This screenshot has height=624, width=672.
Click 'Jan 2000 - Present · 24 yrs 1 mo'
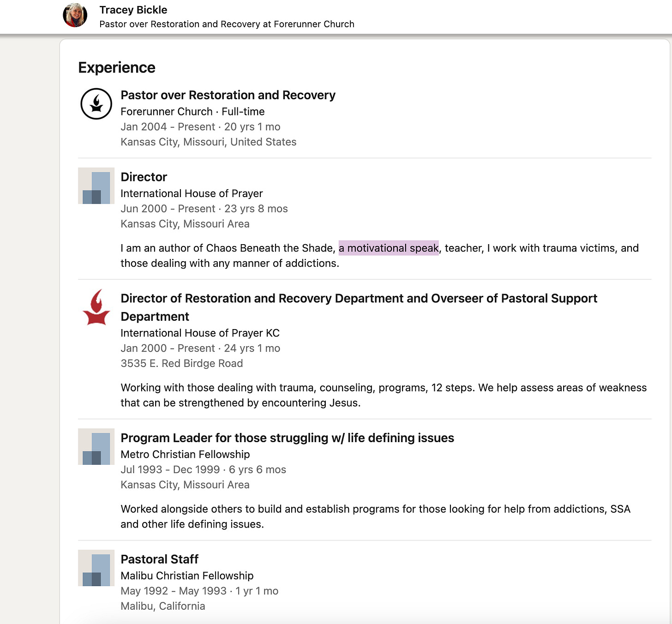click(200, 348)
